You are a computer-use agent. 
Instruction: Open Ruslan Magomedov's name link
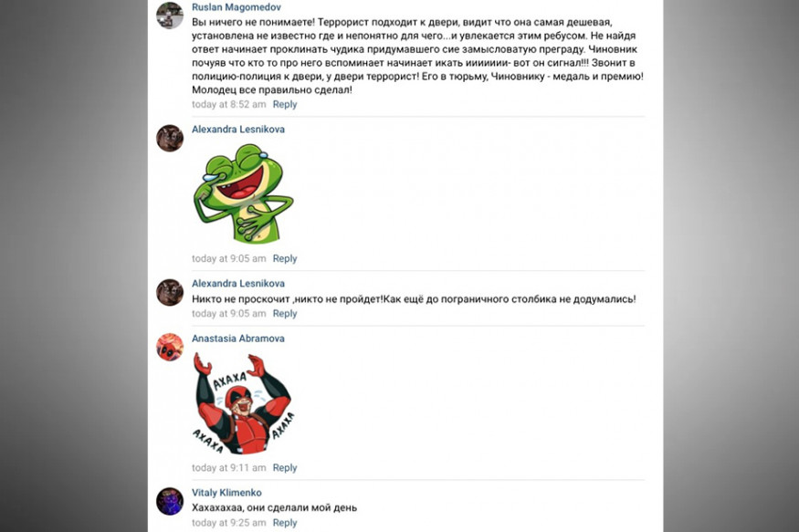coord(237,7)
